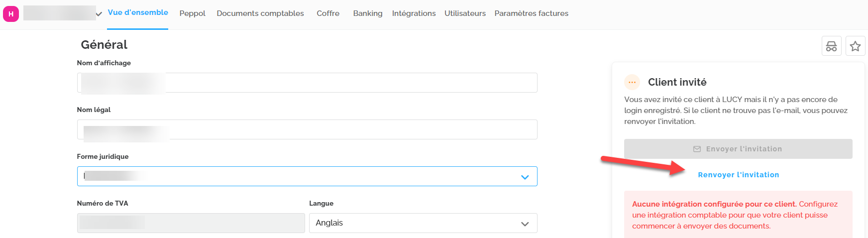Open the Forme juridique dropdown
This screenshot has width=868, height=238.
click(307, 176)
